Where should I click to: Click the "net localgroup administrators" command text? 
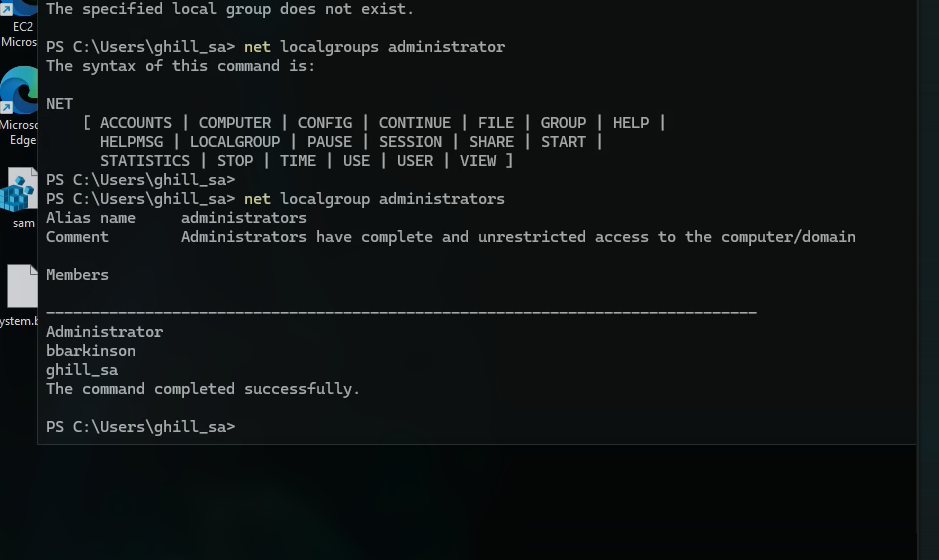[374, 199]
